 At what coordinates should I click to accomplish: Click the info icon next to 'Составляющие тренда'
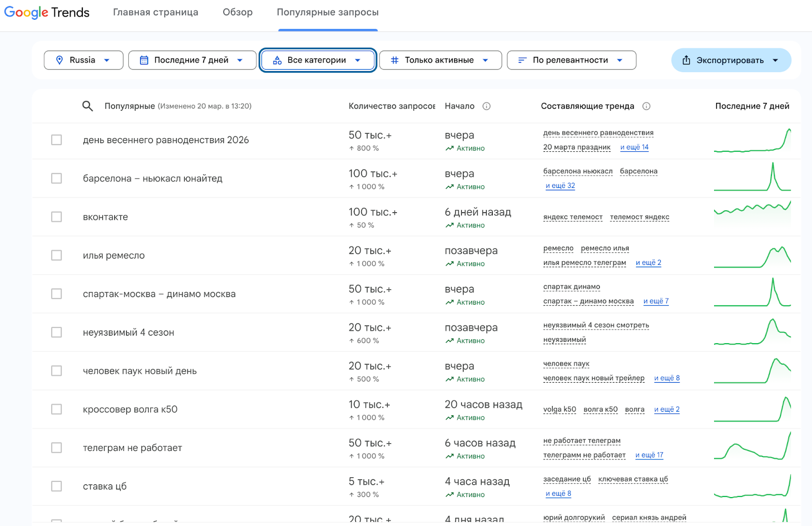tap(646, 106)
